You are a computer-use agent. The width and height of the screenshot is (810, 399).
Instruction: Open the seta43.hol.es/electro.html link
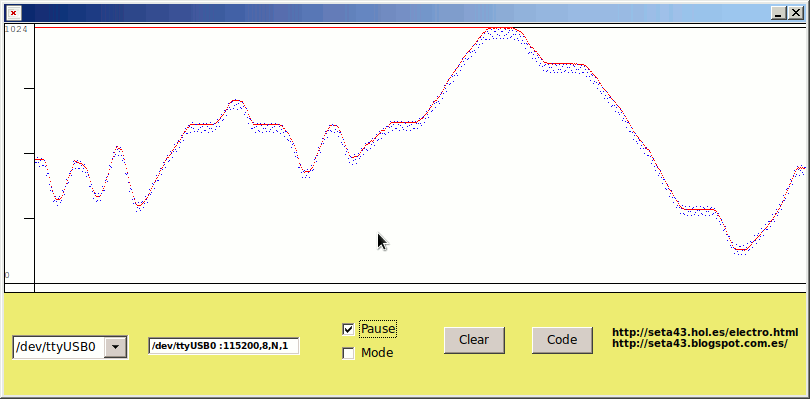coord(705,332)
